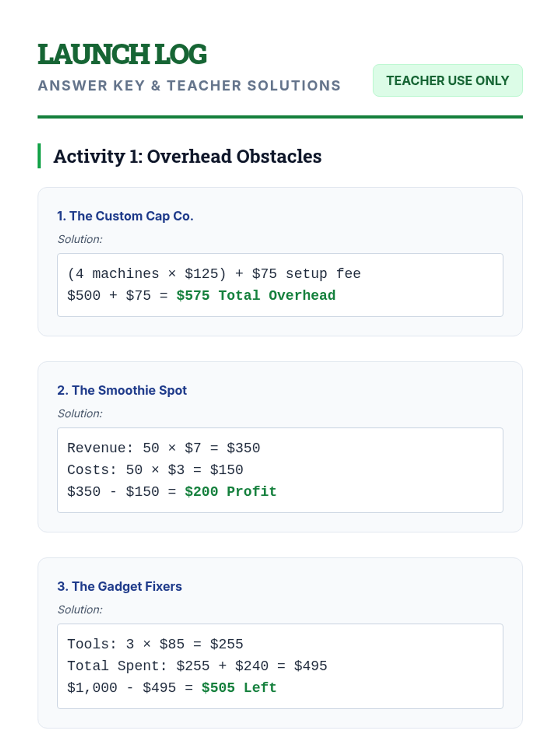The width and height of the screenshot is (560, 747).
Task: Select 'The Custom Cap Co.' problem title
Action: click(125, 216)
